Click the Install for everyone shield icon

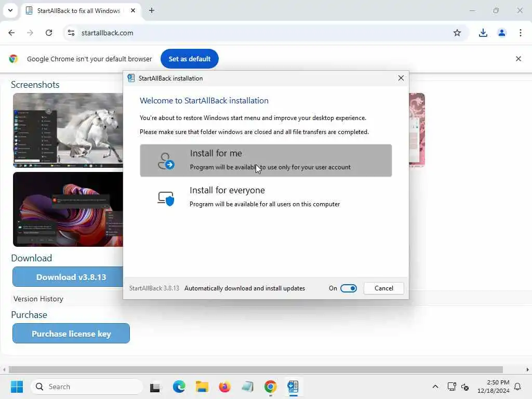[166, 198]
